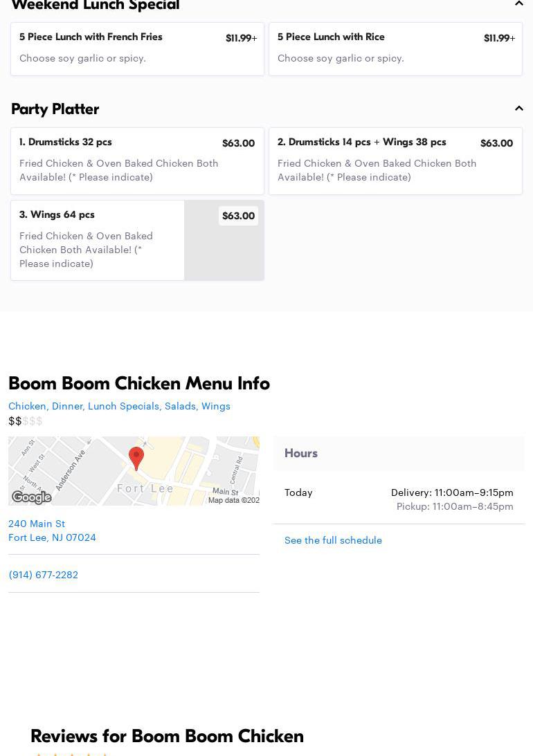Click the Map data copyright text

(x=233, y=500)
